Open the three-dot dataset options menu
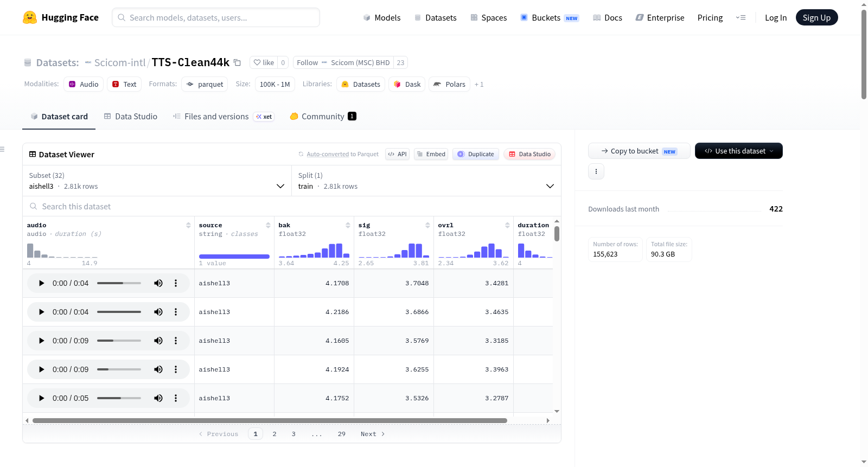This screenshot has height=467, width=868. coord(596,171)
